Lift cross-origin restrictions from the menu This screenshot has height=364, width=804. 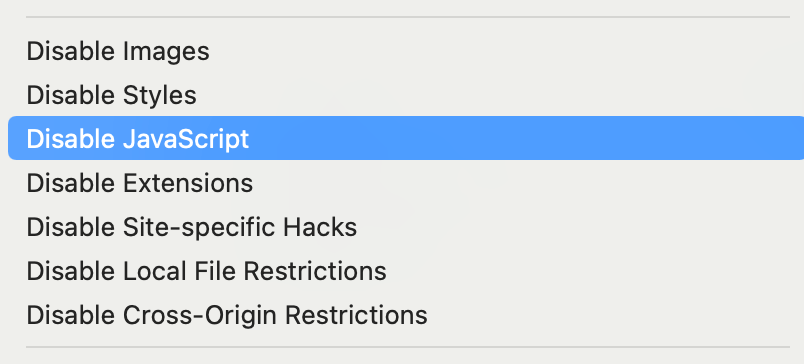click(x=406, y=315)
